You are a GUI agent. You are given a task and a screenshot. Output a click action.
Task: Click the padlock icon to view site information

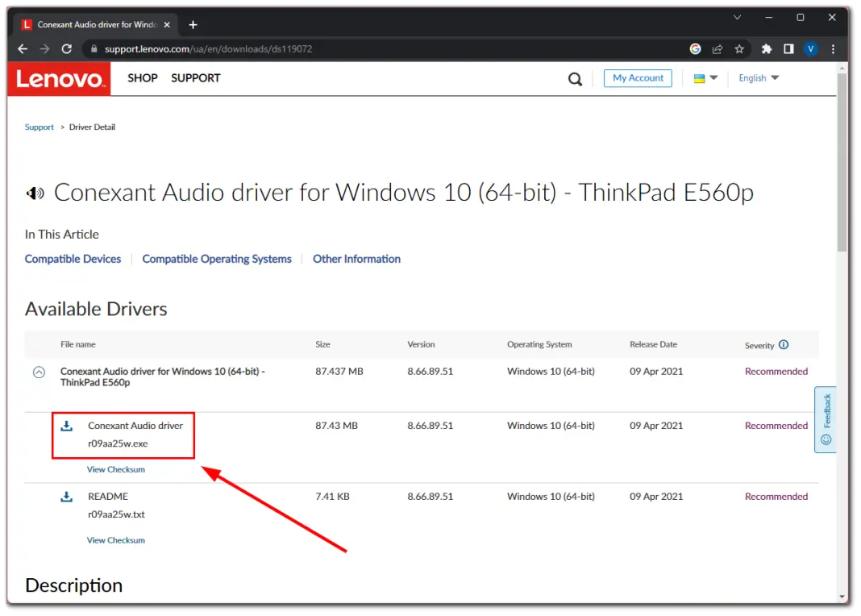(x=96, y=48)
